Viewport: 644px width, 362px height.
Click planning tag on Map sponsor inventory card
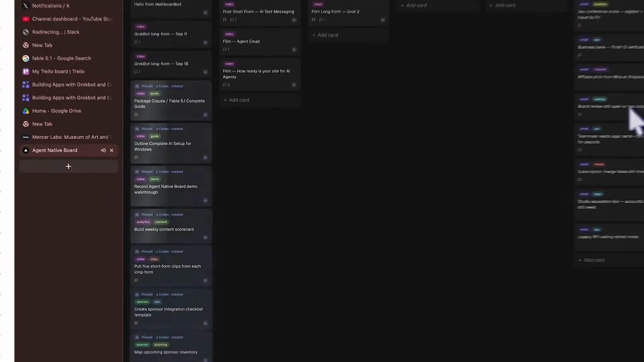161,345
